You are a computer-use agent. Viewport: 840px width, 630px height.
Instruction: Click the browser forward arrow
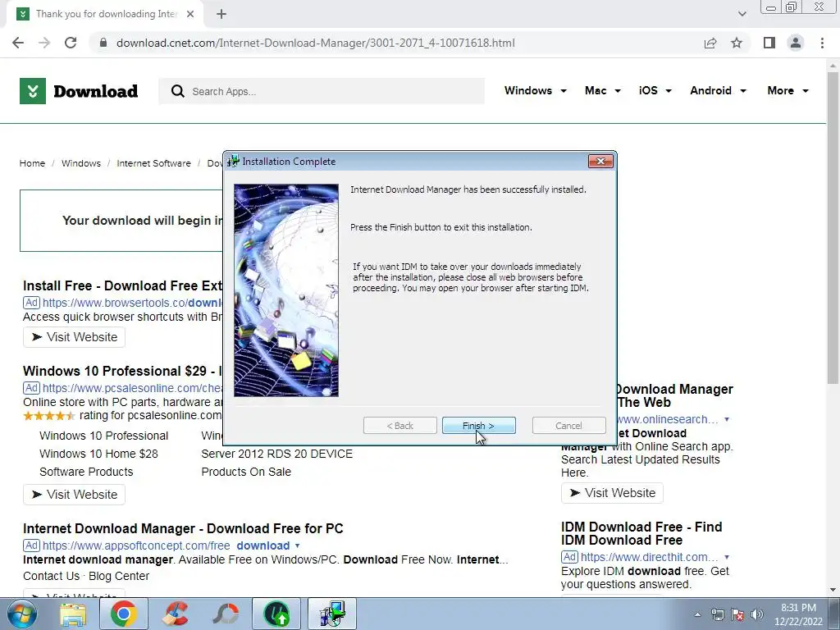click(44, 43)
